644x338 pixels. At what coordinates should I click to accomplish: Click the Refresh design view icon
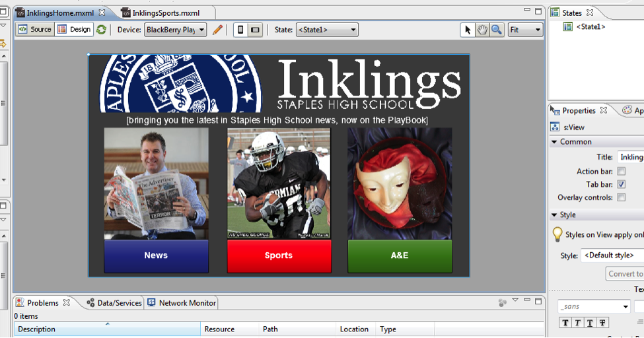click(101, 30)
